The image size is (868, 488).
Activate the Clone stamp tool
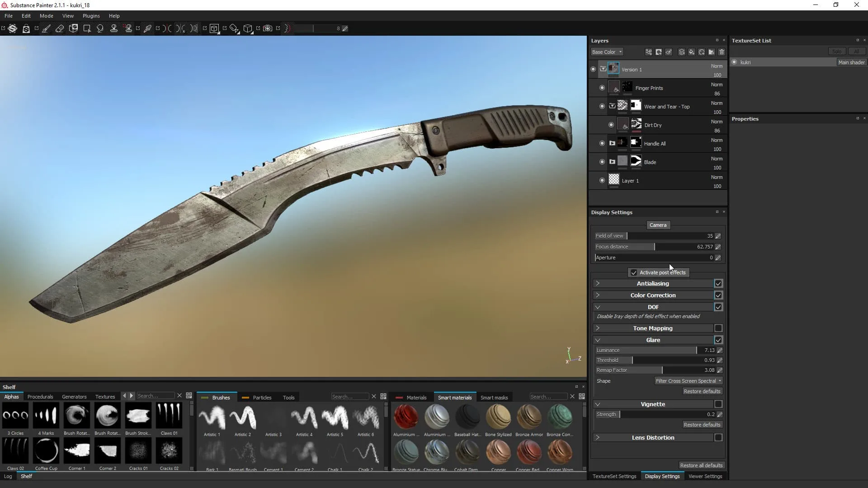[x=114, y=28]
